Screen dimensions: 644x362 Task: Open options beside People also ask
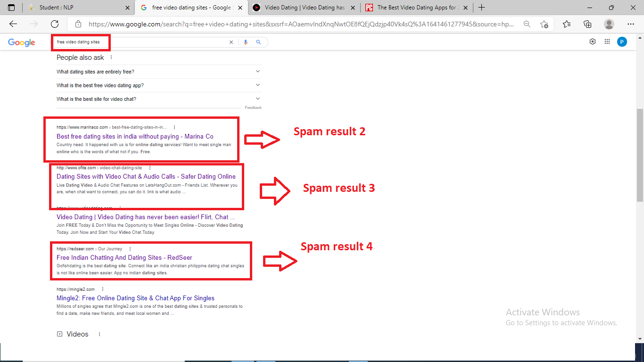click(x=111, y=58)
